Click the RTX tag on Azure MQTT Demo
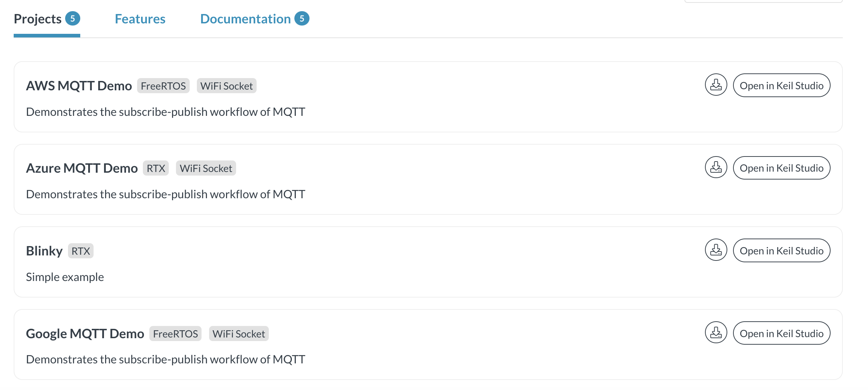 point(155,168)
